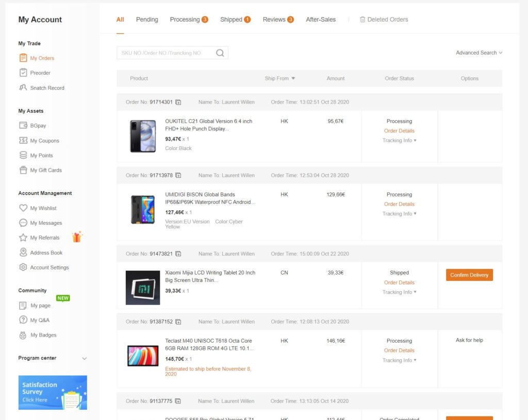The height and width of the screenshot is (420, 528).
Task: Expand Tracking Info for OUKITEL C21 order
Action: [399, 141]
